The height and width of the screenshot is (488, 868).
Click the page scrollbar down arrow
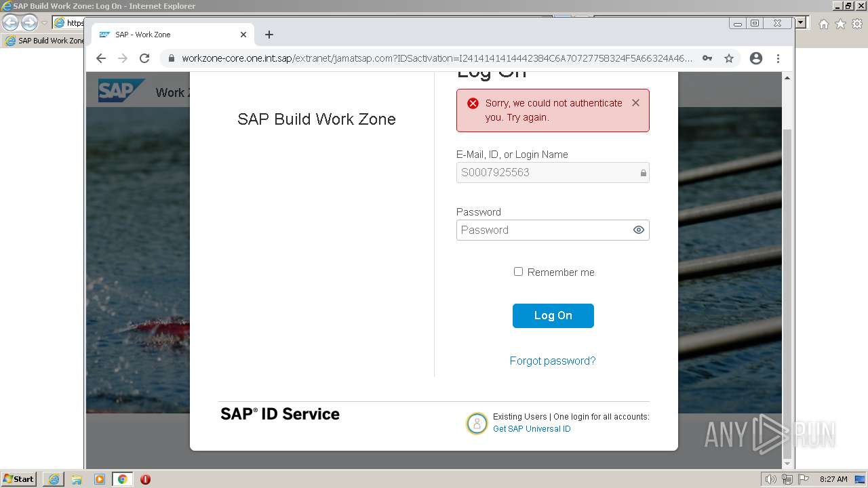[x=787, y=463]
